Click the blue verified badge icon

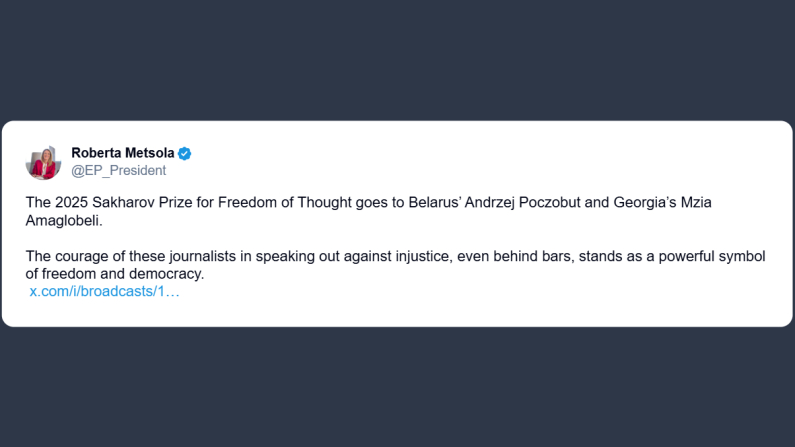(185, 153)
